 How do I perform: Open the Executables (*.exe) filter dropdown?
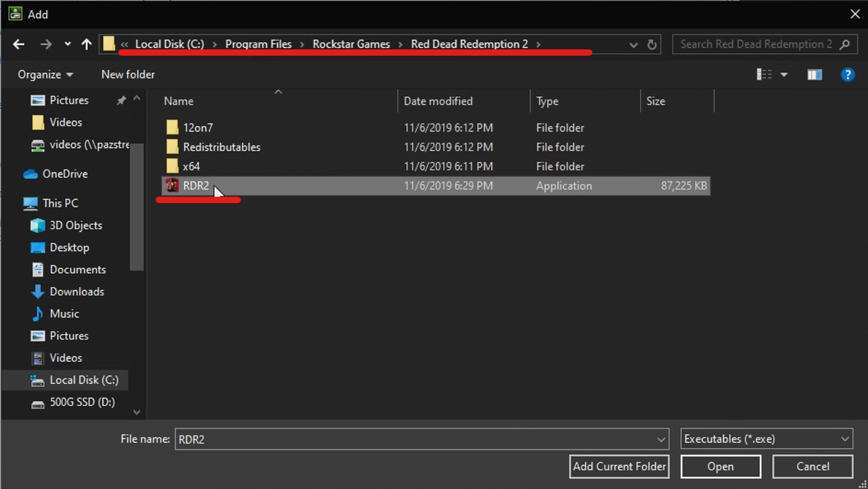coord(766,439)
